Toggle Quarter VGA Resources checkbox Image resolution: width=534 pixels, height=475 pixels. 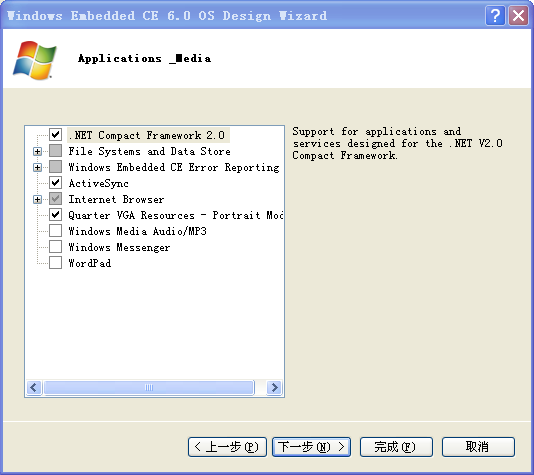[56, 215]
